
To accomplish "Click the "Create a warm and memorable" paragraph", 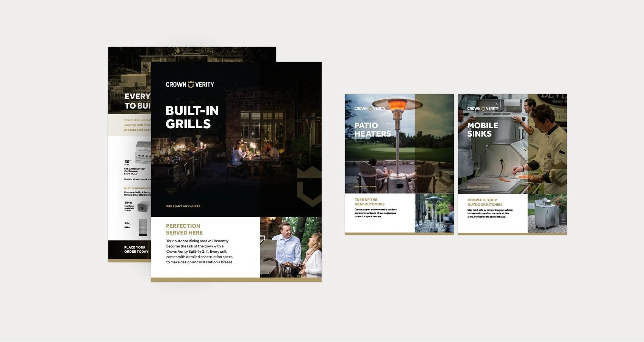I will pyautogui.click(x=375, y=213).
